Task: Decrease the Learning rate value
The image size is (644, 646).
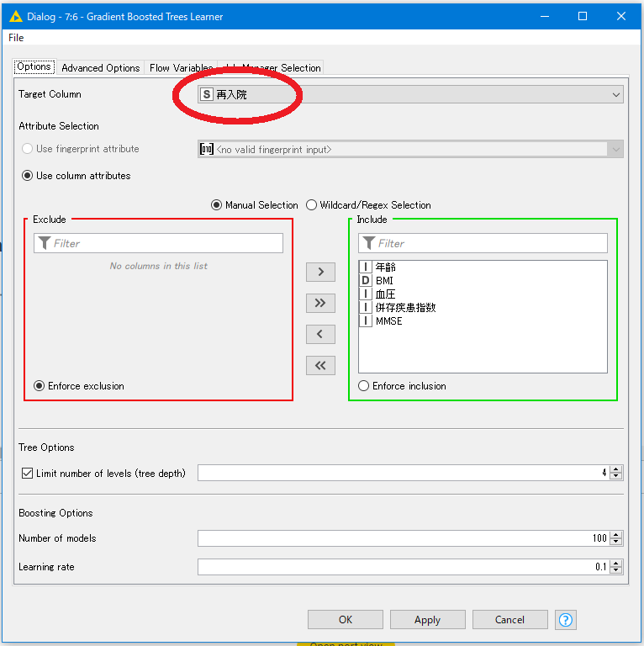Action: (x=616, y=570)
